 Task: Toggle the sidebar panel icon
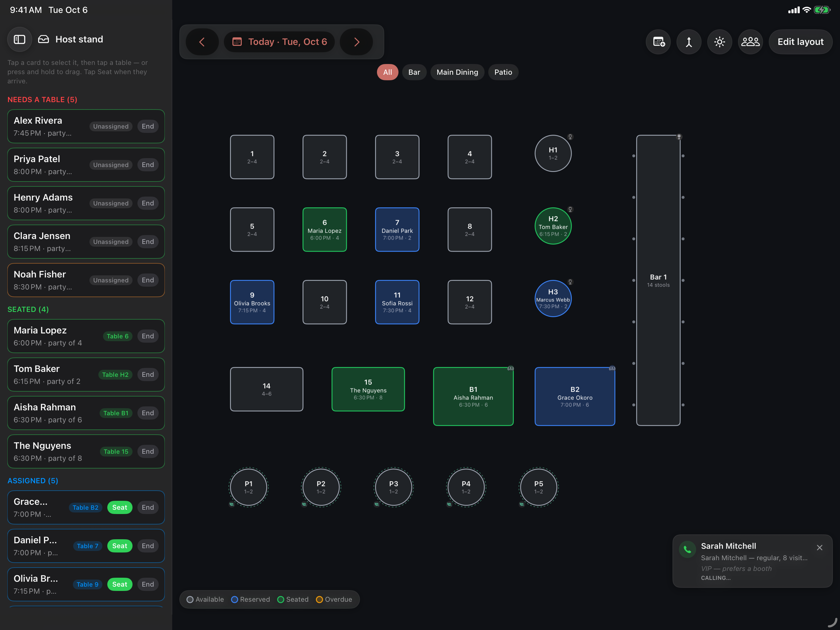coord(19,39)
